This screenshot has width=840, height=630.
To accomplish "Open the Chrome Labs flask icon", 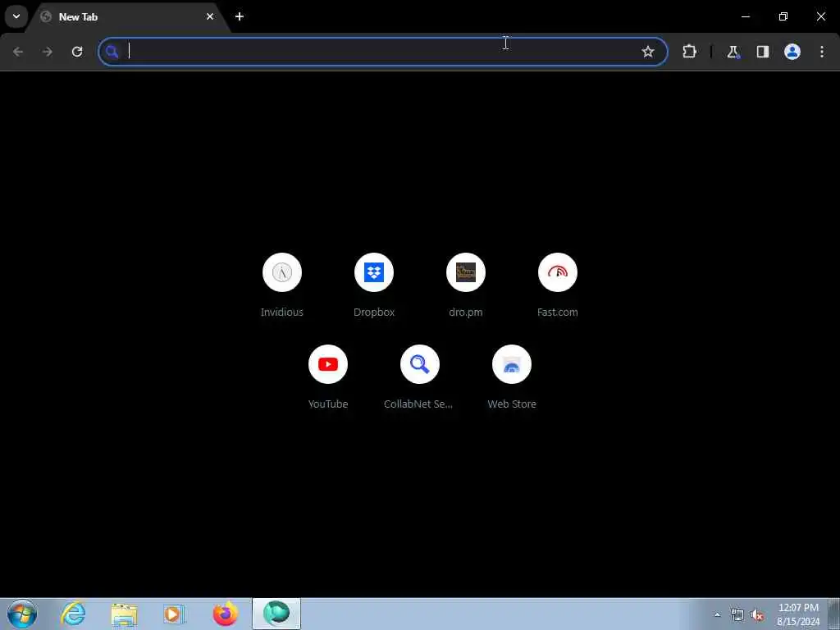I will [x=733, y=52].
